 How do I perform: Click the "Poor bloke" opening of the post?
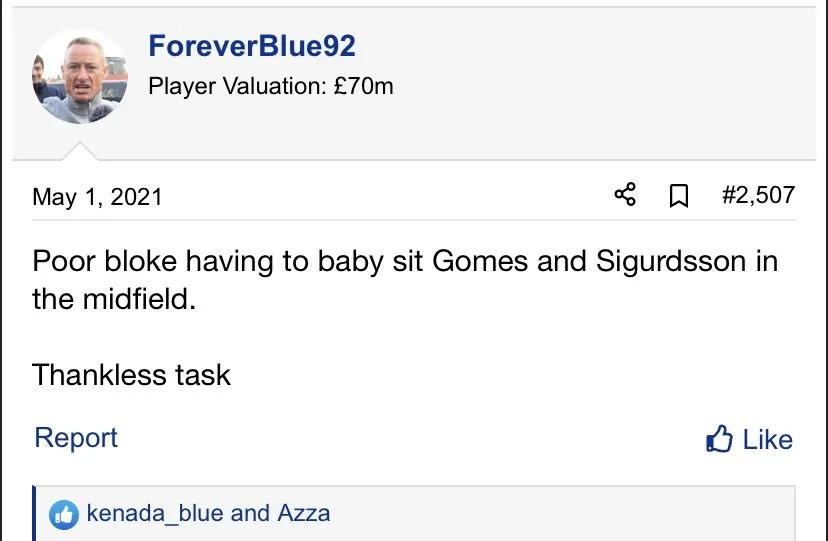coord(99,261)
